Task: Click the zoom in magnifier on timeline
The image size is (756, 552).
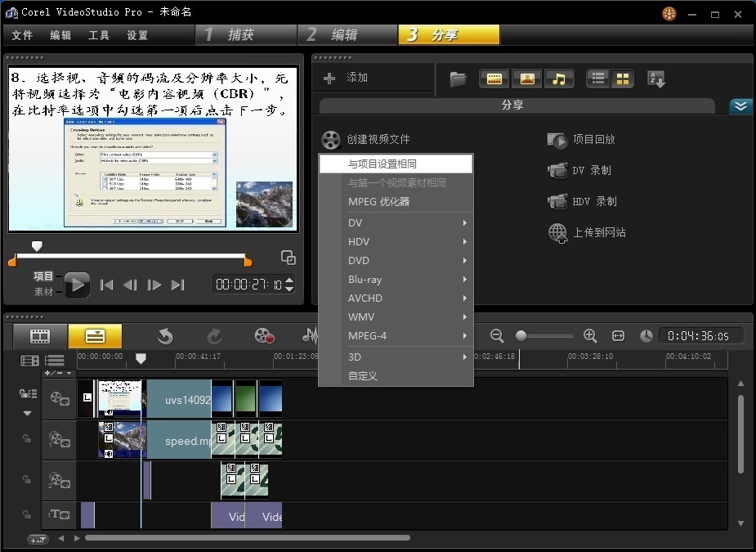Action: pyautogui.click(x=590, y=335)
